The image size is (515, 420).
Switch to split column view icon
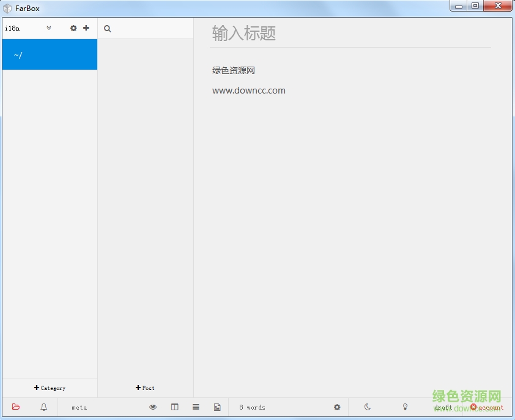[x=175, y=407]
